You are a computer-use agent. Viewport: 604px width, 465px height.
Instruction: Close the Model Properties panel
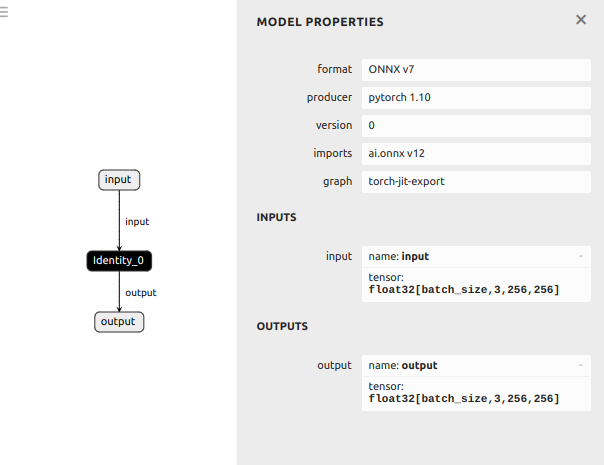581,20
